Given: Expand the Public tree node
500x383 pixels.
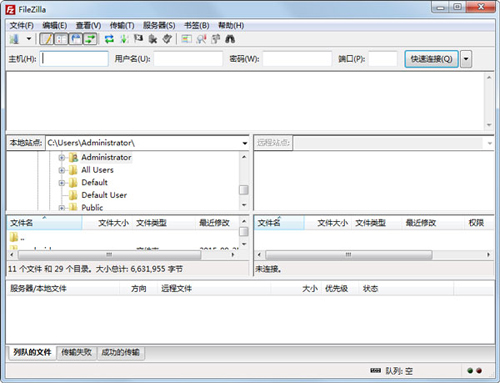Looking at the screenshot, I should click(x=62, y=208).
